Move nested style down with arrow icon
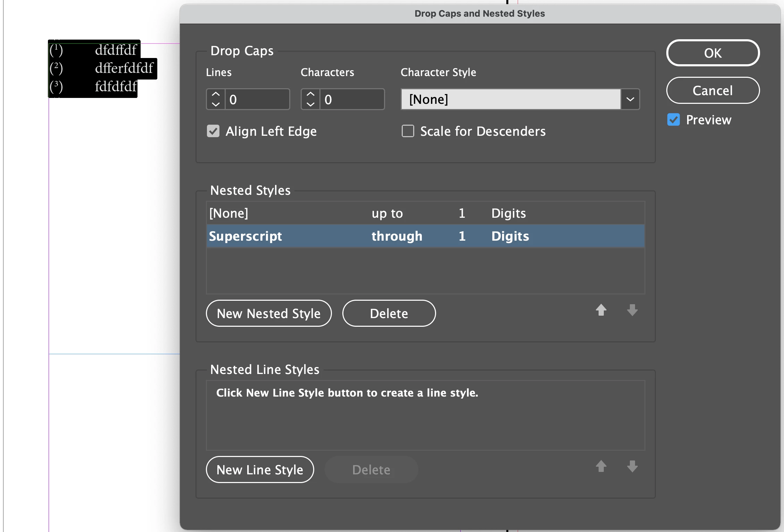This screenshot has height=532, width=784. tap(632, 310)
